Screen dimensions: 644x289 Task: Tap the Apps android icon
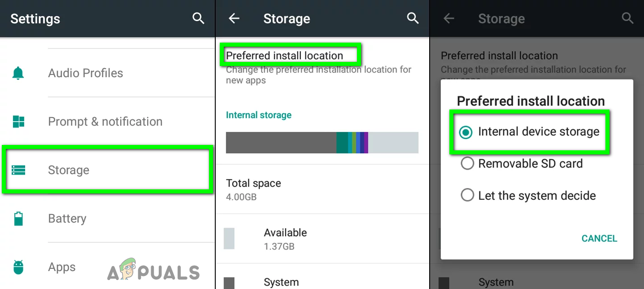[x=18, y=267]
